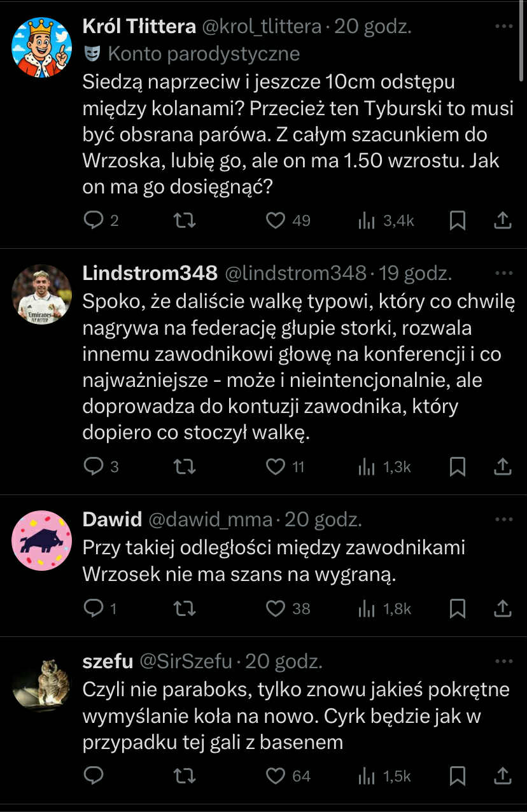Reply to Król Tlittera's tweet
The height and width of the screenshot is (812, 527).
(x=94, y=220)
